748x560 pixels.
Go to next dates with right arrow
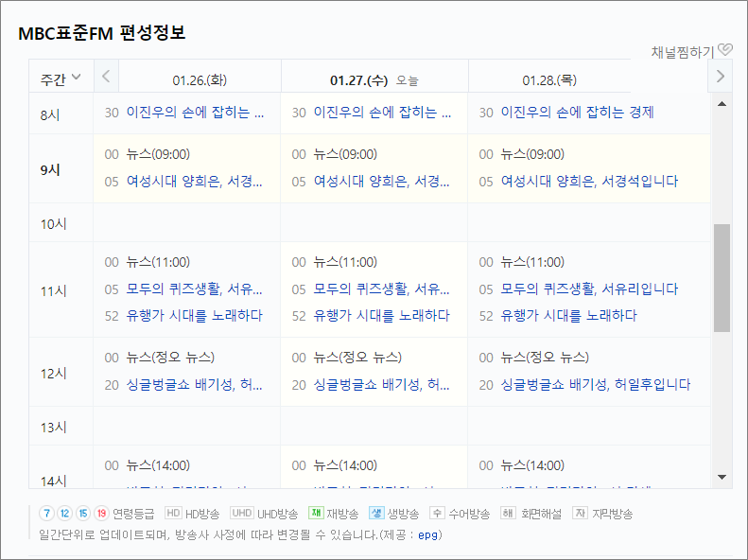[x=721, y=76]
